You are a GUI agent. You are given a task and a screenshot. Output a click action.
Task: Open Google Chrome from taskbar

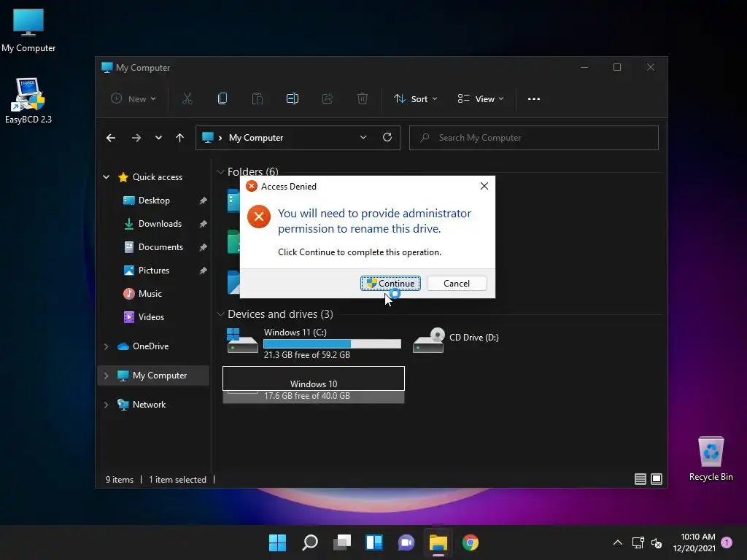pos(471,542)
